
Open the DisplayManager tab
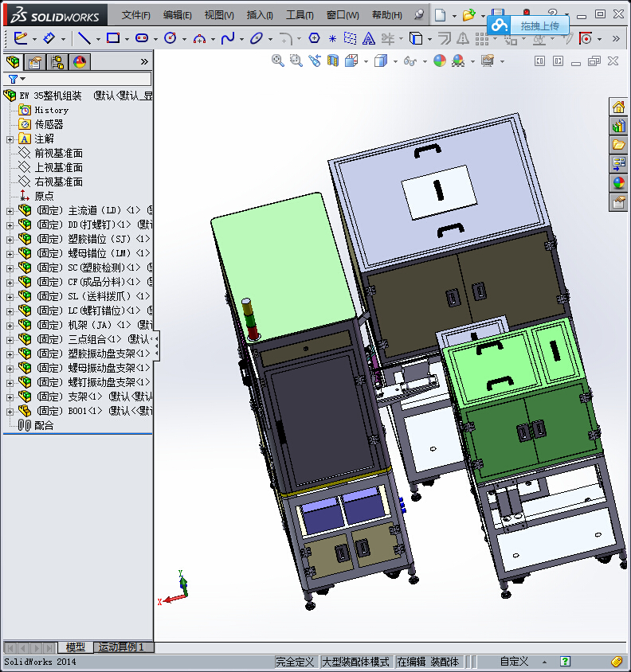(80, 62)
